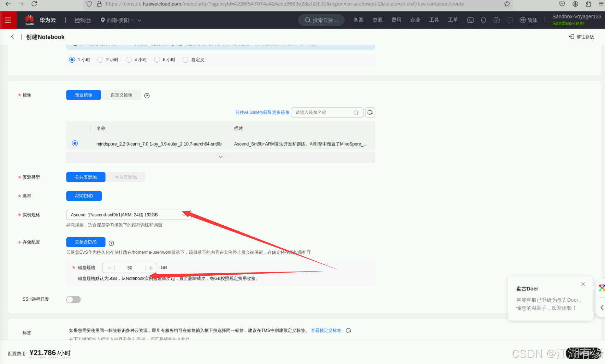
Task: Open the help question mark in header
Action: (x=496, y=20)
